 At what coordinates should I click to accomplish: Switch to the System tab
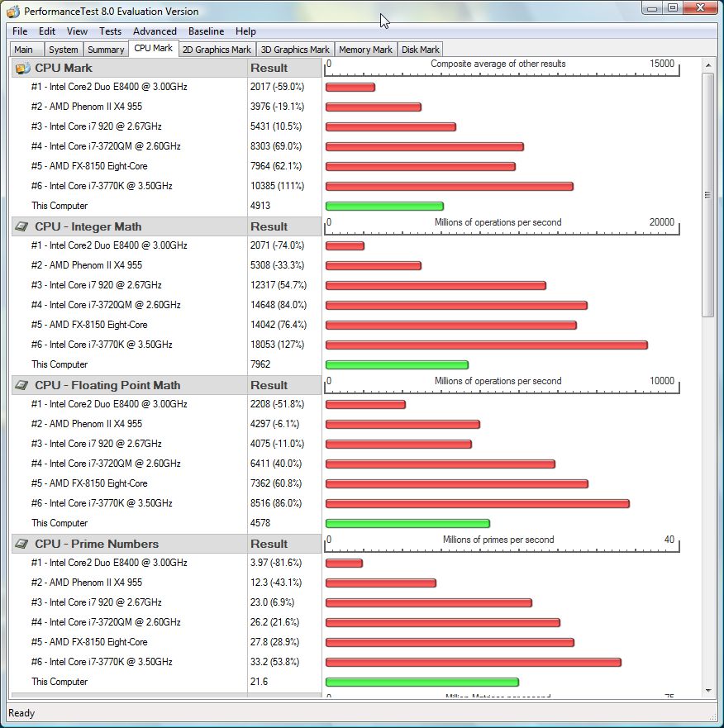[64, 50]
